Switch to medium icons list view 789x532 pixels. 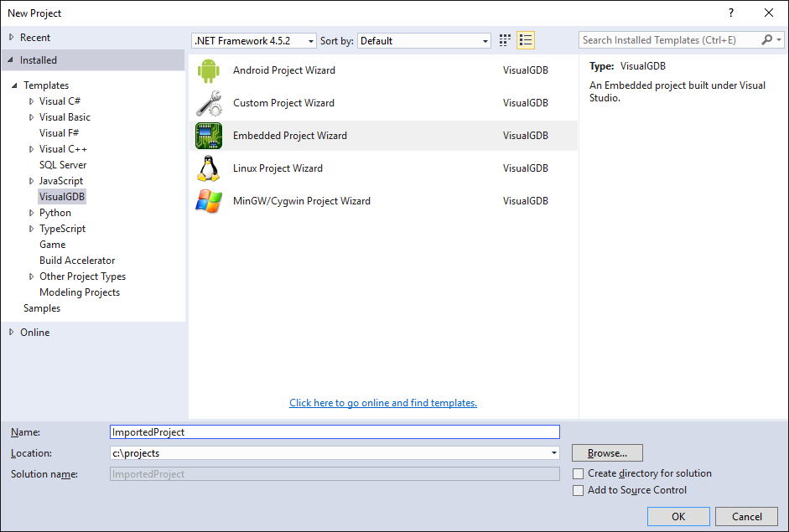[526, 40]
